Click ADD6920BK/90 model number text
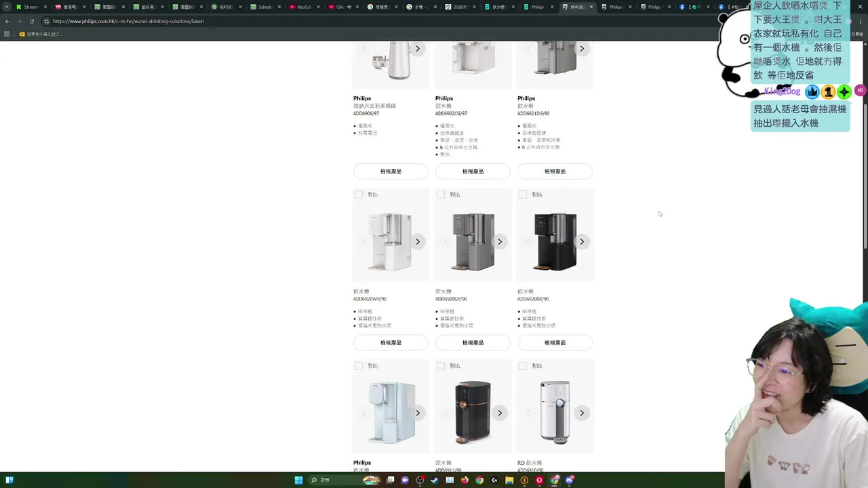 pyautogui.click(x=533, y=299)
